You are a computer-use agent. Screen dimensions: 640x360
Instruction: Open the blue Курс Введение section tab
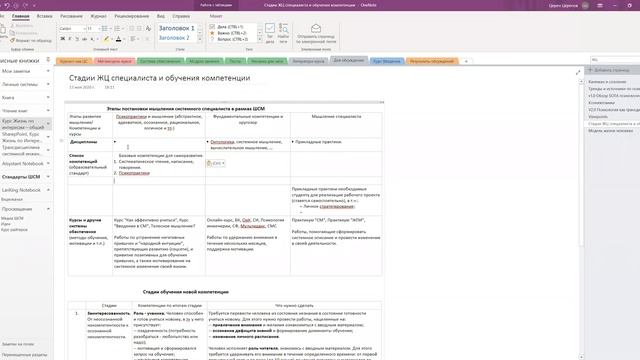tap(387, 61)
